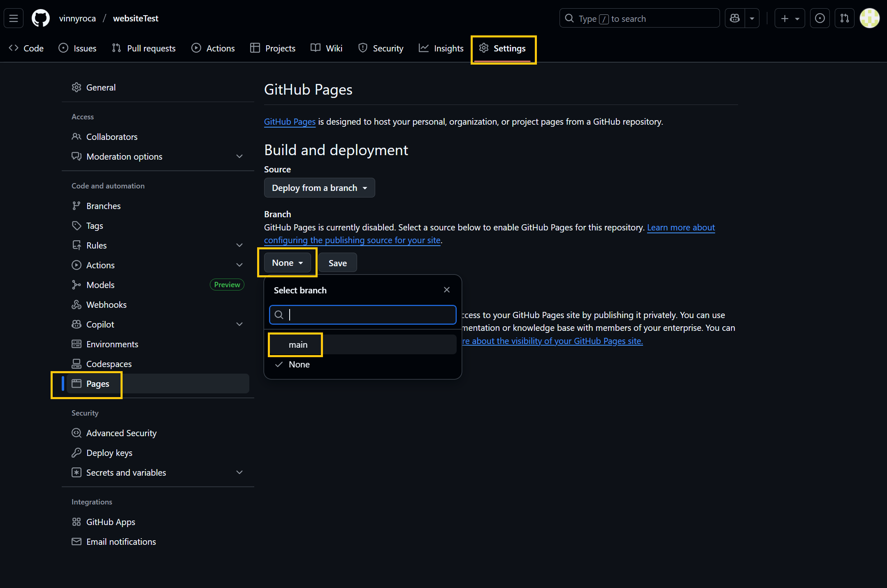View pull requests via the header icon
887x588 pixels.
pyautogui.click(x=844, y=18)
